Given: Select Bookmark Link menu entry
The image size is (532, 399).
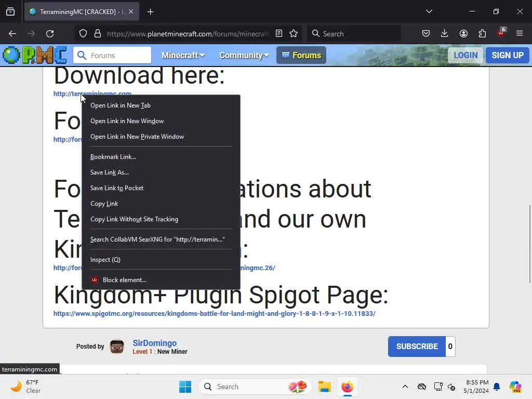Looking at the screenshot, I should click(x=161, y=157).
